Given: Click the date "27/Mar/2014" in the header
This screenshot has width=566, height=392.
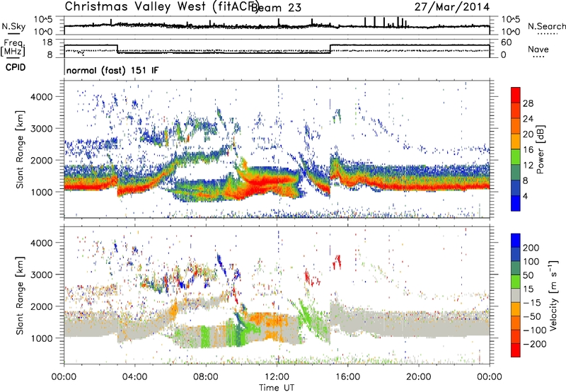Looking at the screenshot, I should [x=452, y=6].
